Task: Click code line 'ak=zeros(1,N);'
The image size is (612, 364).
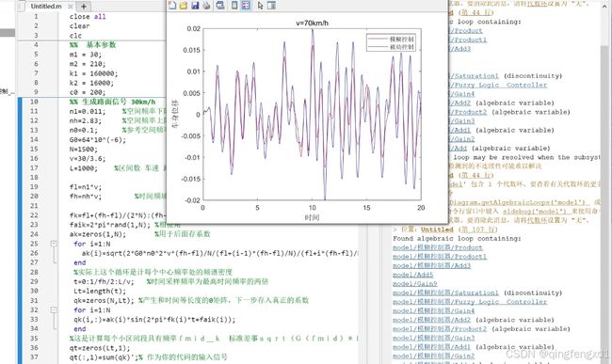Action: tap(98, 234)
